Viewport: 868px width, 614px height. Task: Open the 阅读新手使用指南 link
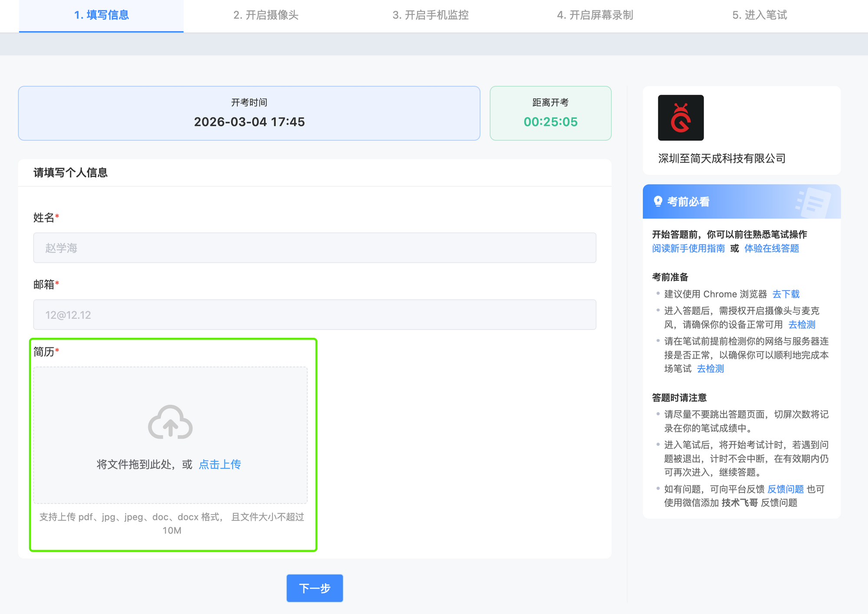pos(688,248)
